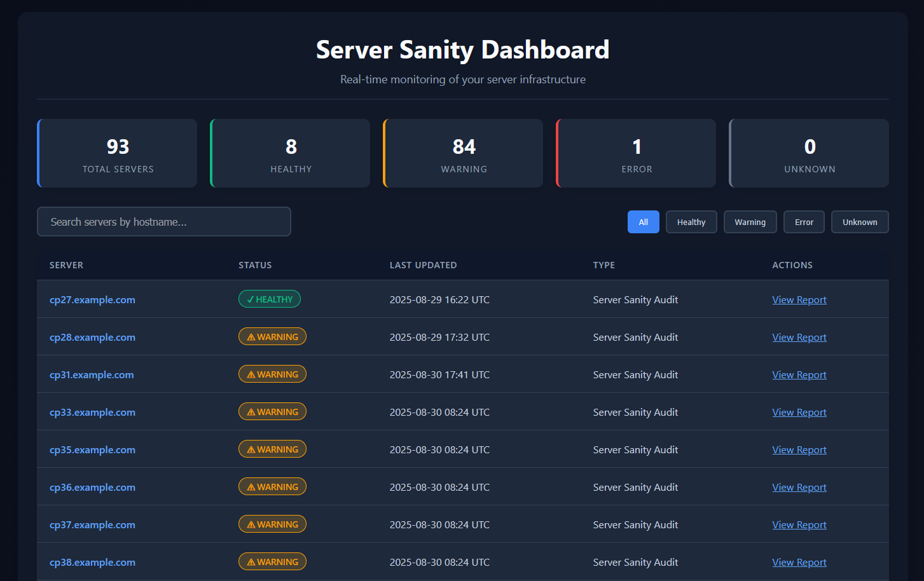Image resolution: width=924 pixels, height=581 pixels.
Task: Open the cp28.example.com server link
Action: click(92, 338)
